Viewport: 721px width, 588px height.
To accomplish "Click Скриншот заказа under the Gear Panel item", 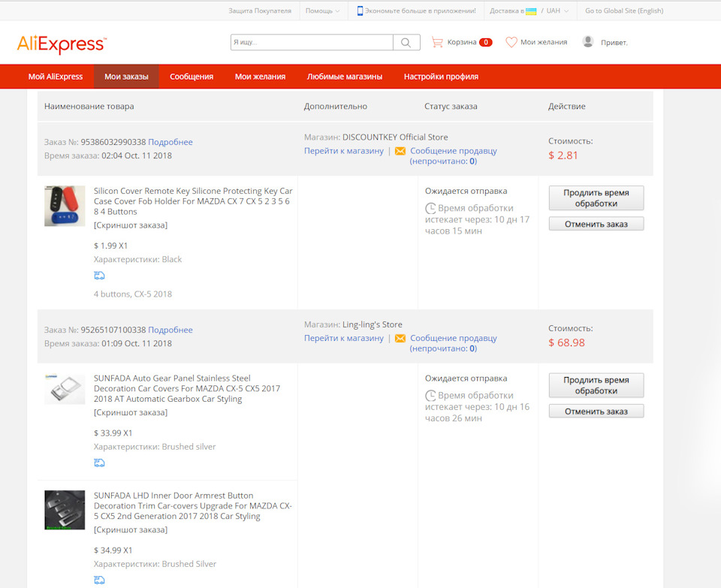I will click(131, 412).
